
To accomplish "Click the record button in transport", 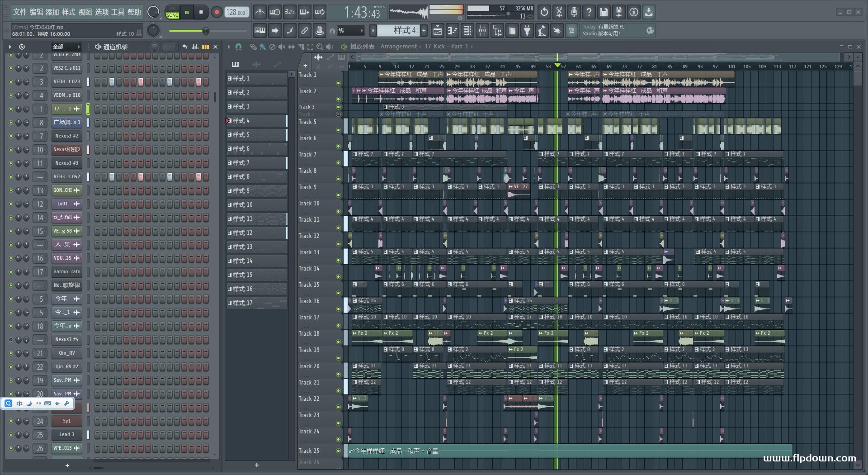I will click(217, 12).
